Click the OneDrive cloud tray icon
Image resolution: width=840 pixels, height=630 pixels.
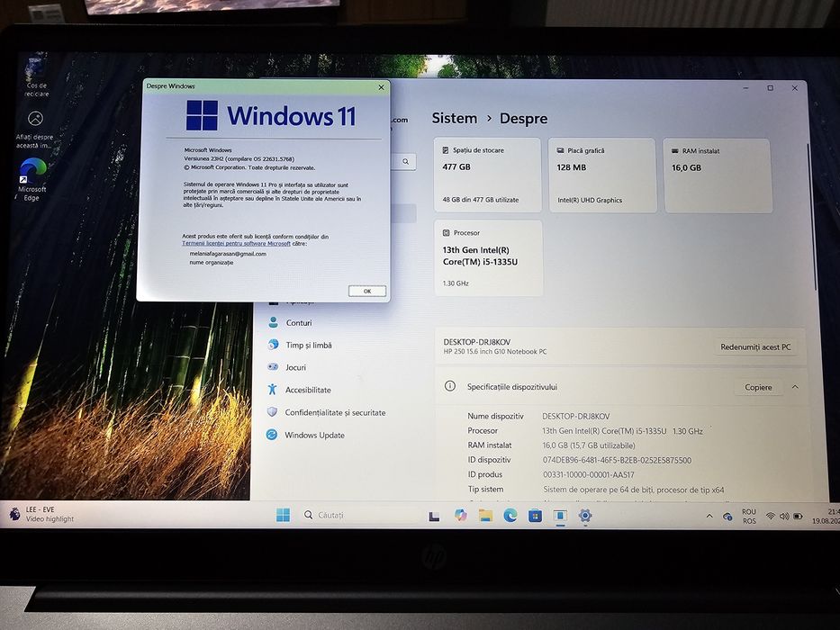pyautogui.click(x=727, y=517)
